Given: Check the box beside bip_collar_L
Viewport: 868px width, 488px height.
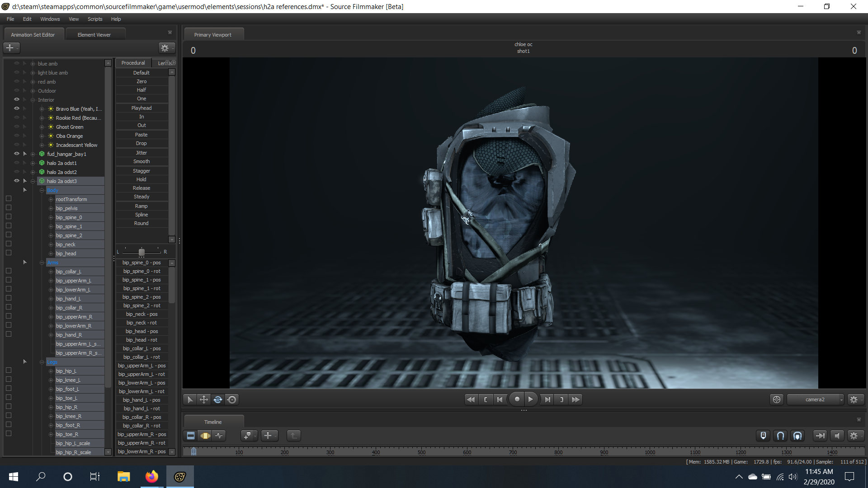Looking at the screenshot, I should [8, 271].
